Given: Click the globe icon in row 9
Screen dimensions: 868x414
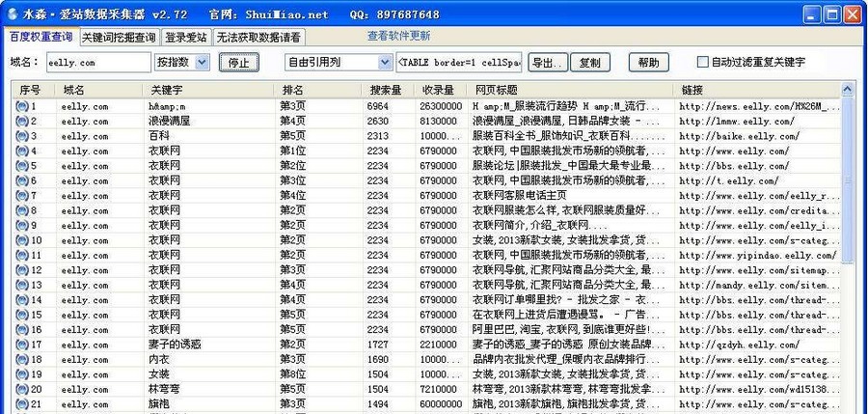Looking at the screenshot, I should 21,226.
